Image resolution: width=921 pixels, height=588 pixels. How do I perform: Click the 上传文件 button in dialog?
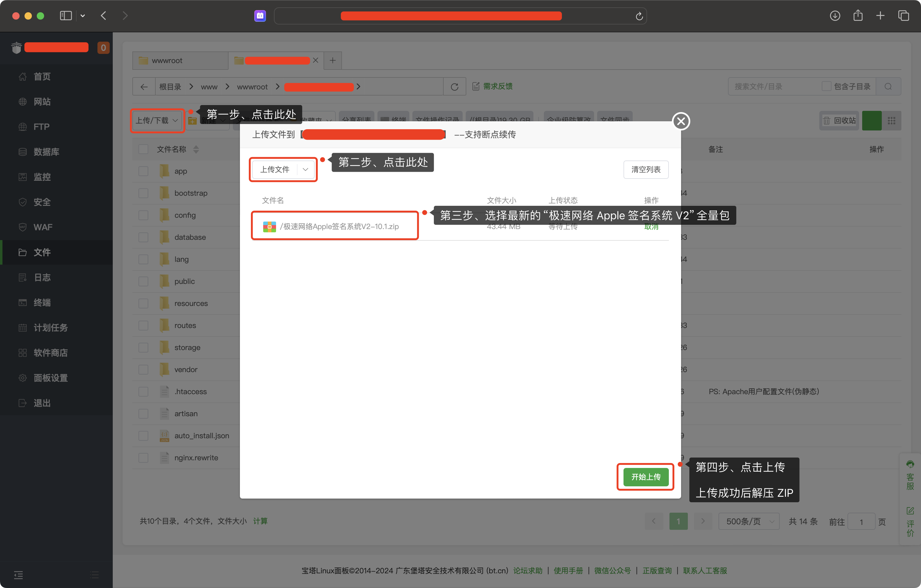point(275,169)
